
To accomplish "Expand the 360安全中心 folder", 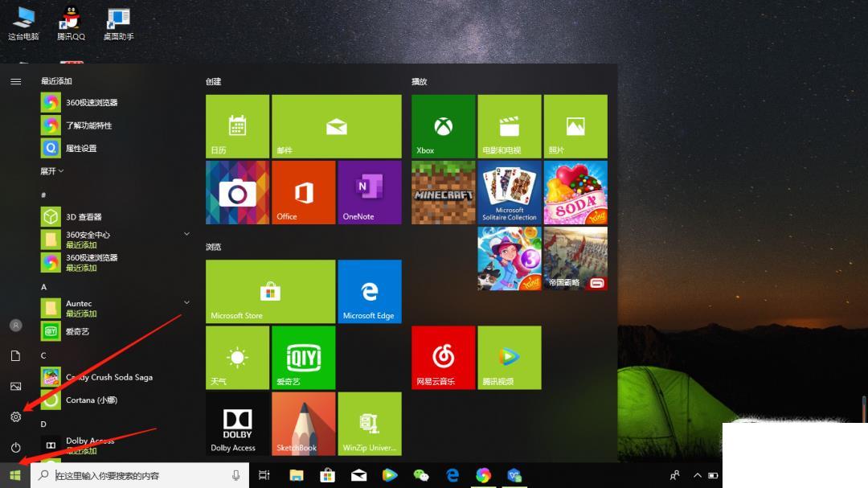I will coord(186,234).
